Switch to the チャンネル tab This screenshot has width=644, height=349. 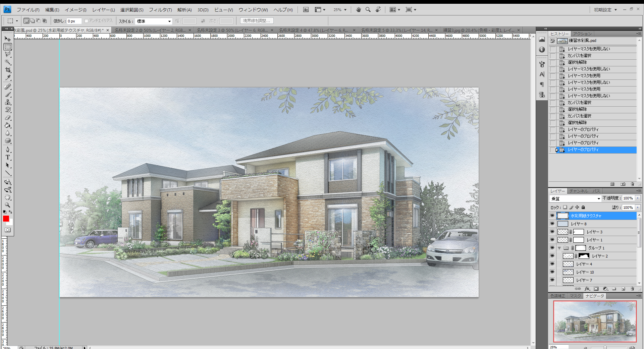[578, 191]
